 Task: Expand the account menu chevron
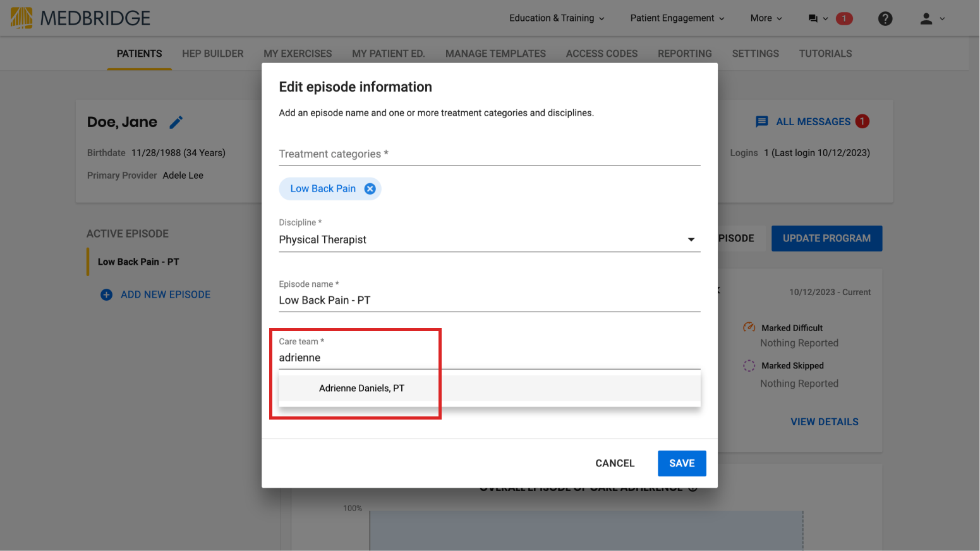click(942, 18)
